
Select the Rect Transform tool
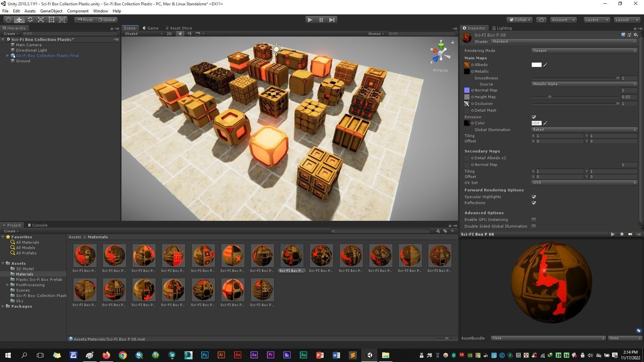coord(52,20)
